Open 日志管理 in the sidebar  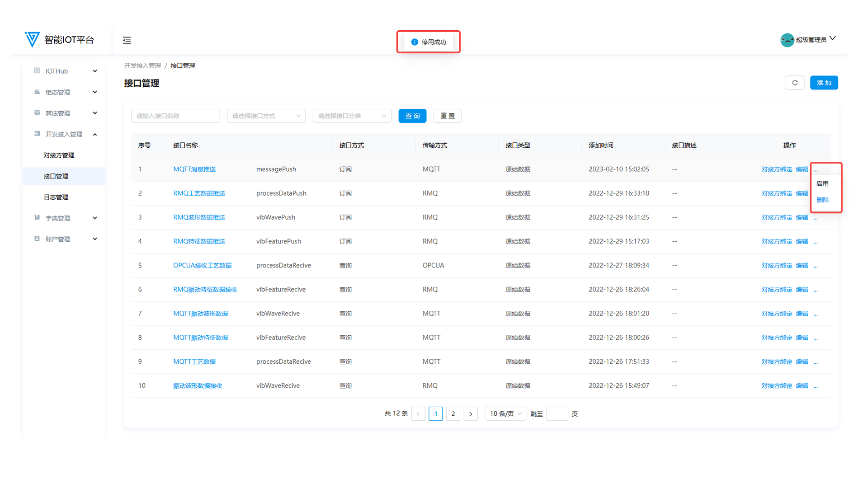pyautogui.click(x=56, y=197)
